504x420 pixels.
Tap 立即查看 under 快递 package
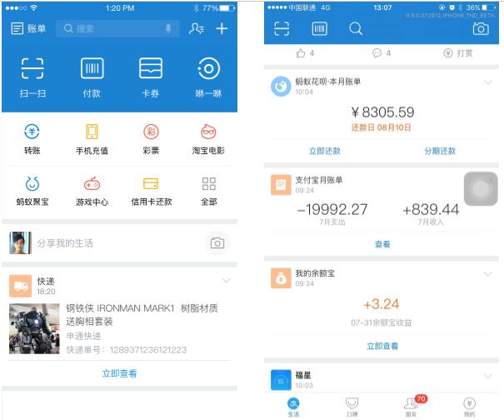tap(119, 373)
